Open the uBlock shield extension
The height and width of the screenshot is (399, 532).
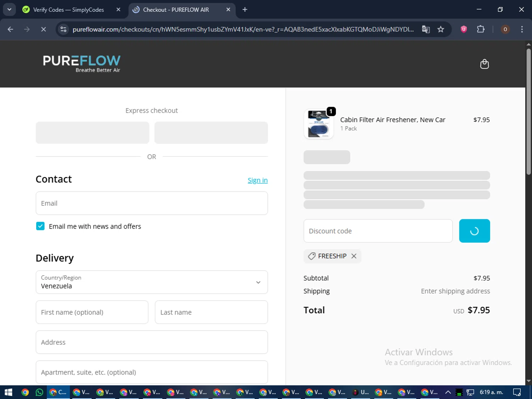coord(464,29)
